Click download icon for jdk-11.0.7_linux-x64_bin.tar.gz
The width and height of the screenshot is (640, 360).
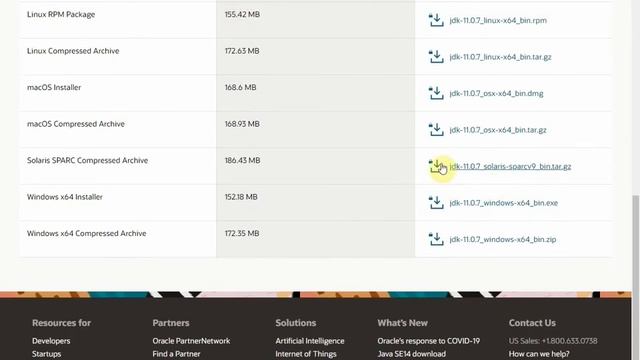(x=436, y=57)
